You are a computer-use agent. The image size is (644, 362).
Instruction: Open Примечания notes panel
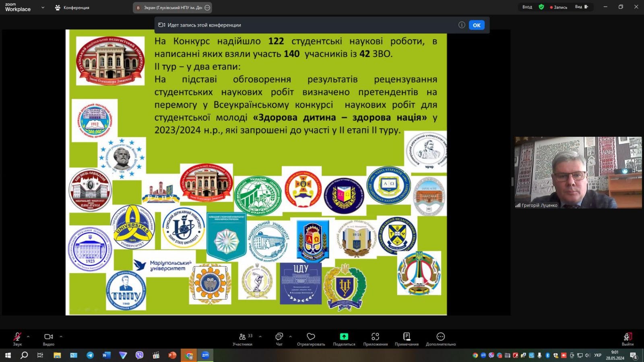[407, 339]
